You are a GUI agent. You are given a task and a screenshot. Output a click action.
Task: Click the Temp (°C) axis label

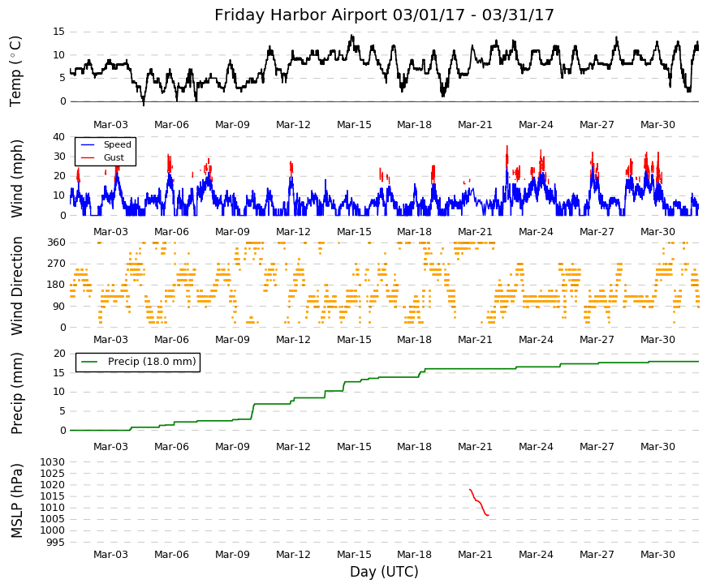coord(15,71)
